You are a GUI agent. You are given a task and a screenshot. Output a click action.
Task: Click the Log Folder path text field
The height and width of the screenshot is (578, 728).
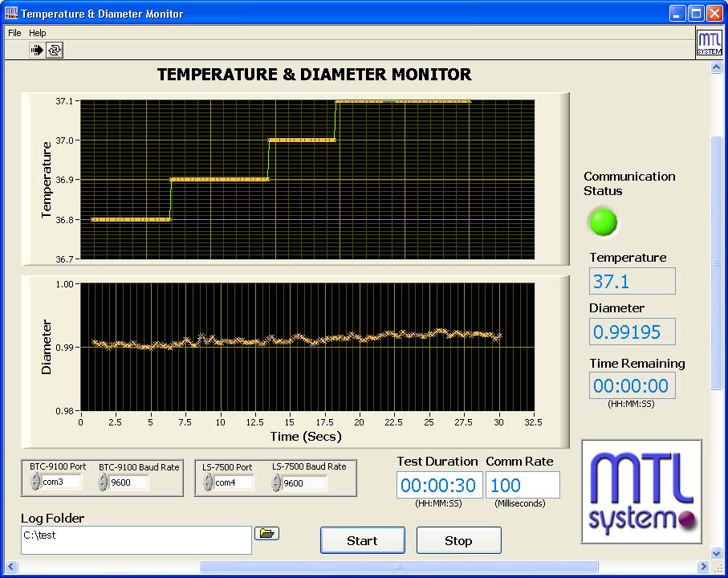[136, 539]
